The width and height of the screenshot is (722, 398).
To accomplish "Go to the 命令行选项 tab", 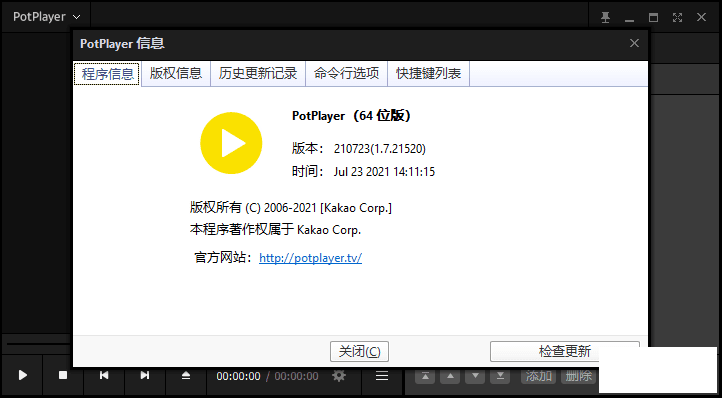I will click(x=346, y=73).
